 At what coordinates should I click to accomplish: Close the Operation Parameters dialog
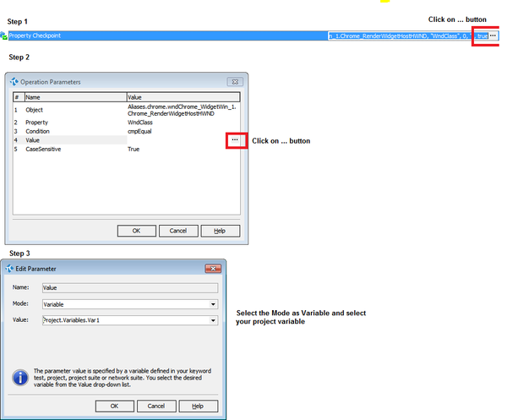(x=232, y=82)
